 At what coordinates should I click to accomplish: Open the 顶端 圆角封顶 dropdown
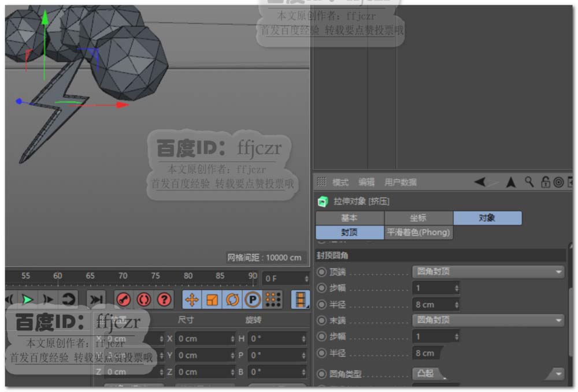488,272
